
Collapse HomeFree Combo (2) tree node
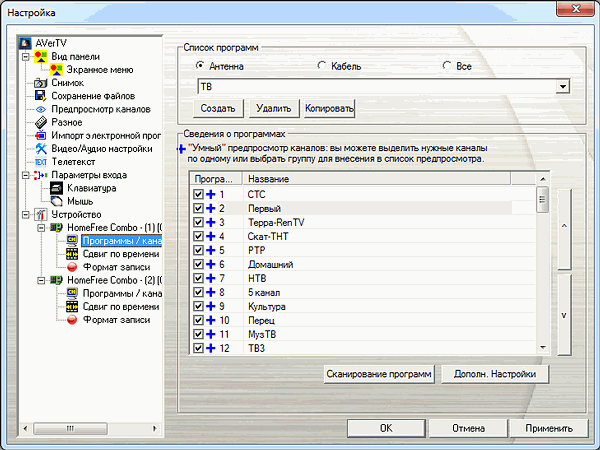(x=41, y=280)
